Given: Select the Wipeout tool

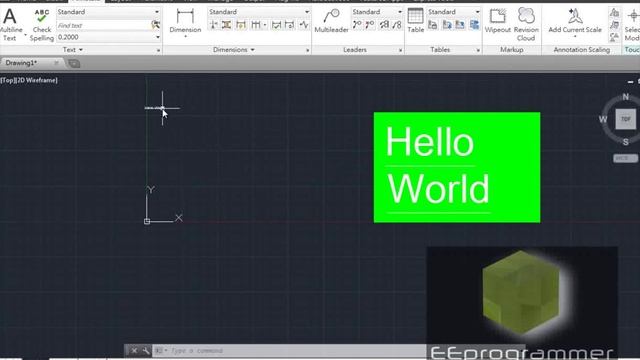Looking at the screenshot, I should [x=498, y=20].
